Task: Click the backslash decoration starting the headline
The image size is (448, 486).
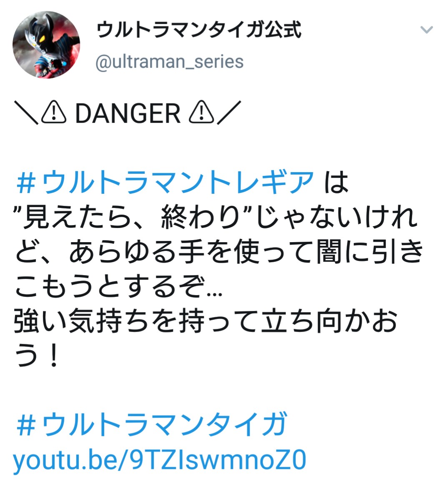Action: click(x=27, y=113)
